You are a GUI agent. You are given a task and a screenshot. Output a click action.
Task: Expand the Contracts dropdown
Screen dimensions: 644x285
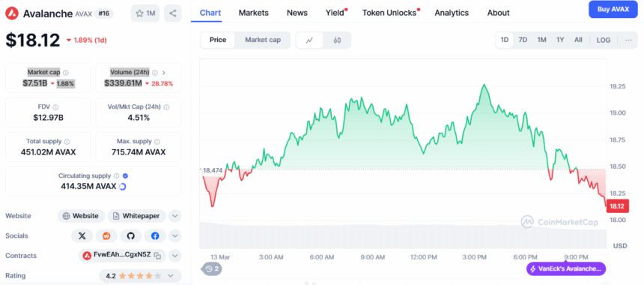point(174,256)
